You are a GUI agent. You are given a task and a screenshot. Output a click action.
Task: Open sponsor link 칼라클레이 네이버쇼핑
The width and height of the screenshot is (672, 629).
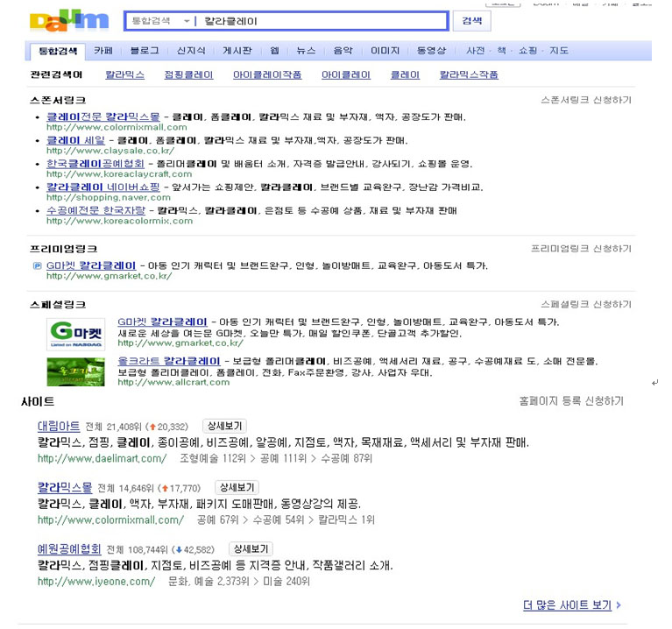point(103,187)
